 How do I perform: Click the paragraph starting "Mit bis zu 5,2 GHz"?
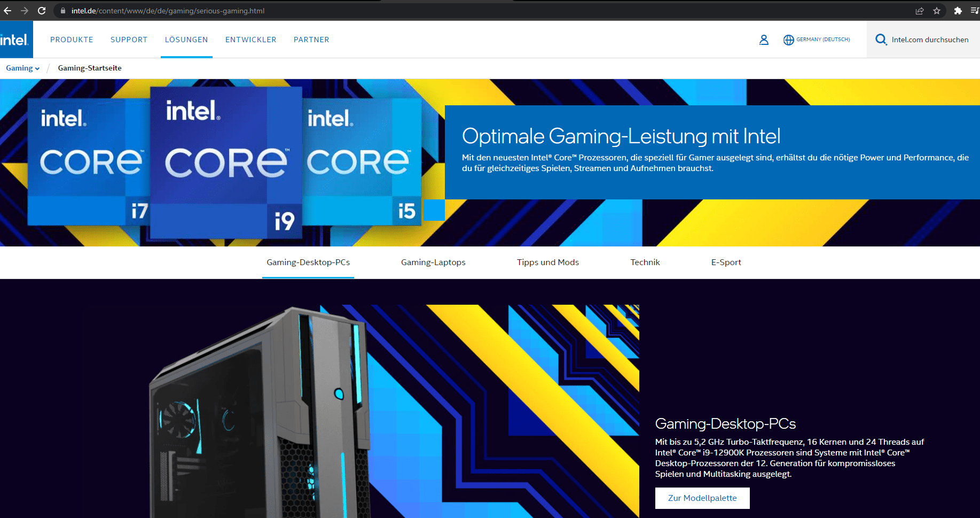click(x=789, y=458)
